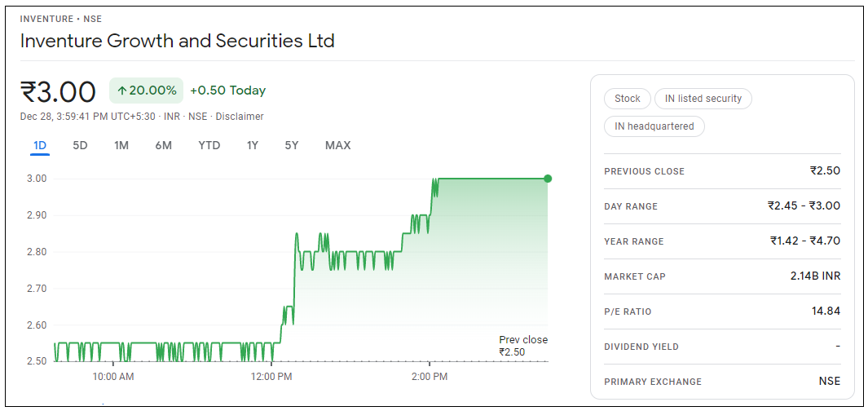Click the ₹1.42 - ₹4.70 year range value

805,241
